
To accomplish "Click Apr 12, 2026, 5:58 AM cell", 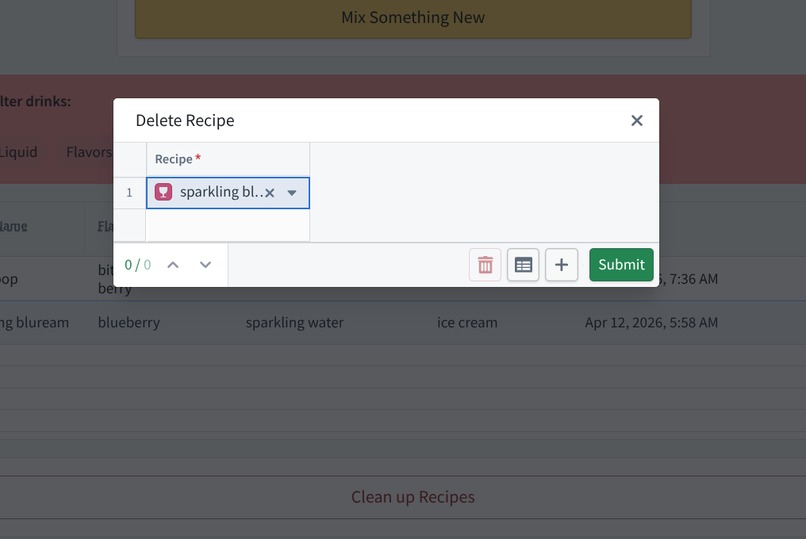I will pyautogui.click(x=651, y=323).
